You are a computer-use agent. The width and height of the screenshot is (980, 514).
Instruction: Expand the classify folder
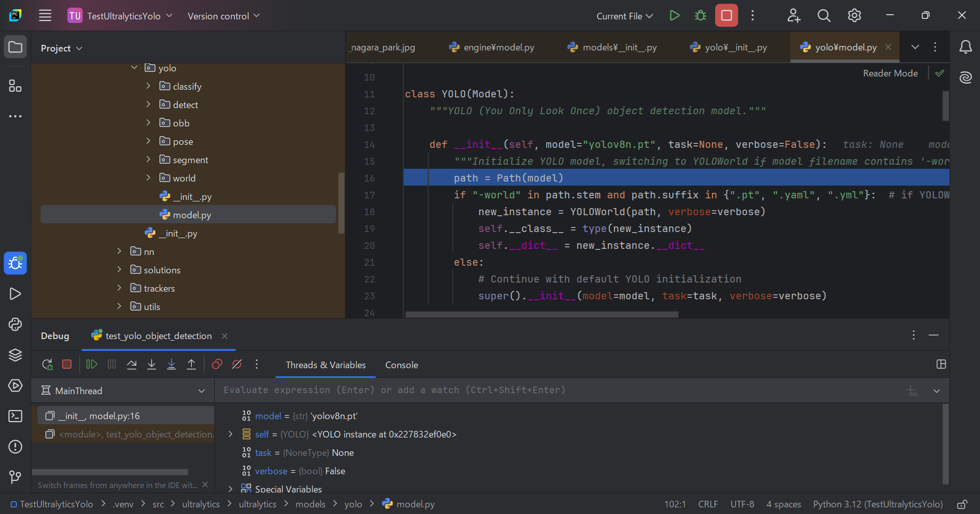tap(149, 86)
